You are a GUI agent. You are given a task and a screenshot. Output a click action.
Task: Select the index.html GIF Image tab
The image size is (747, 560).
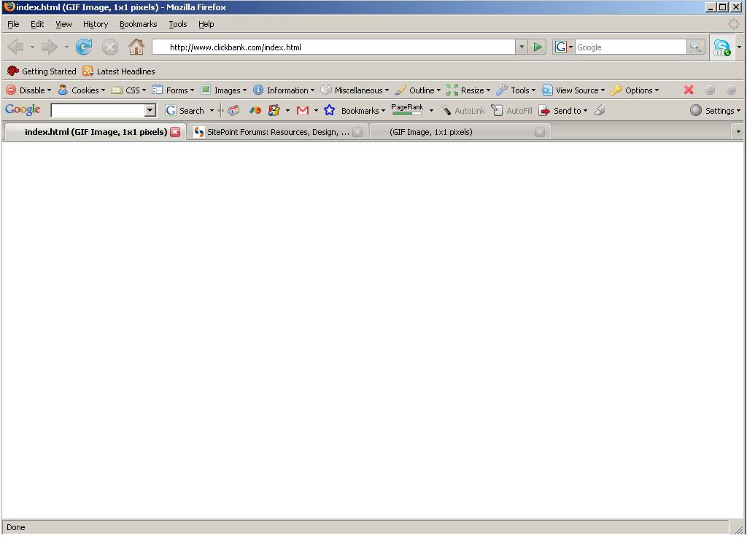96,132
